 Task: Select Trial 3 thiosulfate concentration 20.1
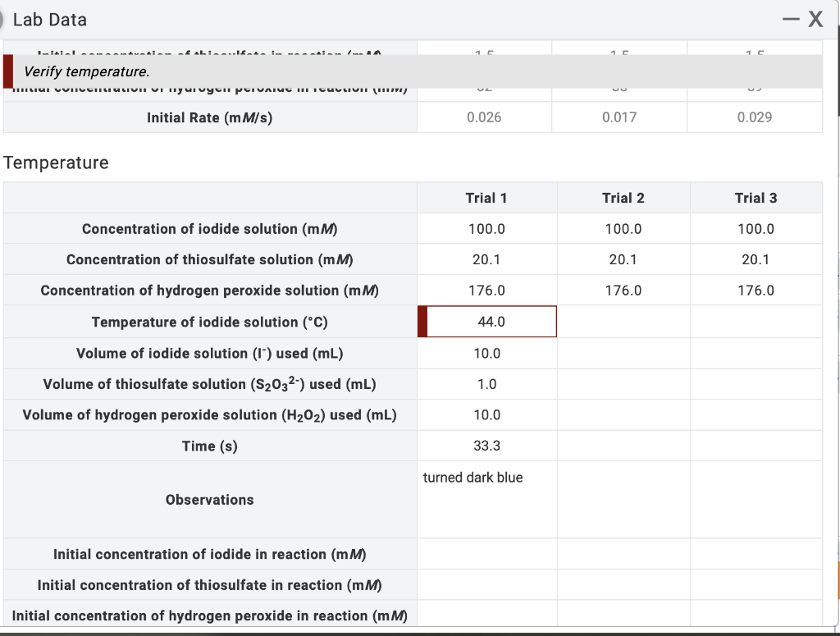(x=756, y=259)
